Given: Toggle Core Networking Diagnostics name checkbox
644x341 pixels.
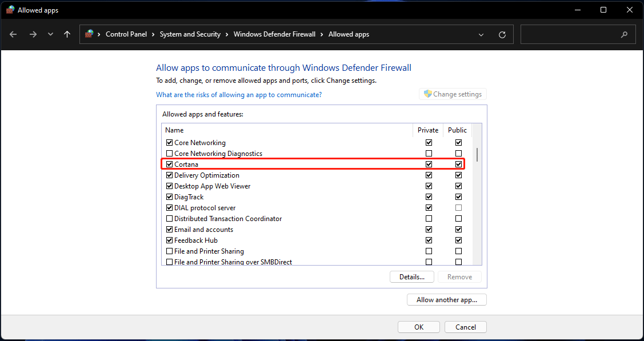Looking at the screenshot, I should [169, 154].
